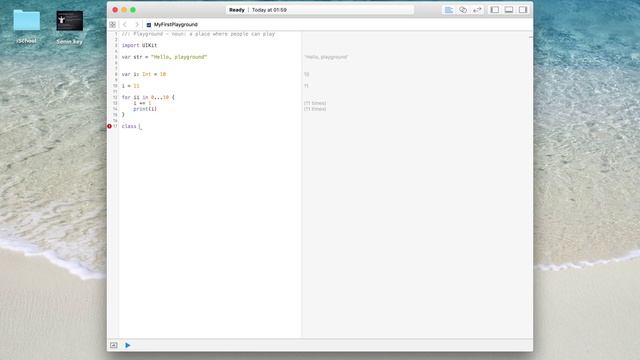Screen dimensions: 640x360
Task: Toggle the navigator panel
Action: [x=495, y=10]
